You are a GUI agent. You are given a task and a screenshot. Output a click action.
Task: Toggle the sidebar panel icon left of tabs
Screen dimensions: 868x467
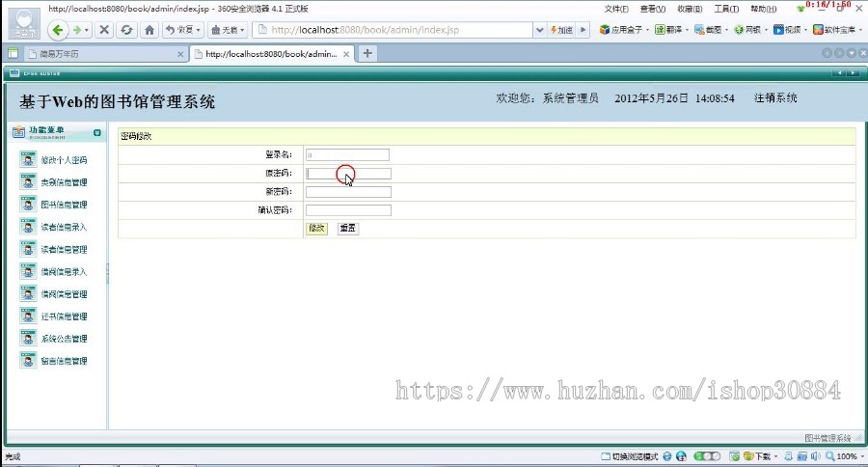[x=13, y=53]
